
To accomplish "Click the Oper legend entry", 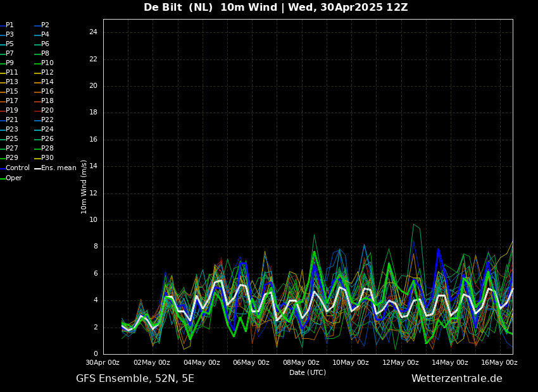I will click(x=13, y=178).
